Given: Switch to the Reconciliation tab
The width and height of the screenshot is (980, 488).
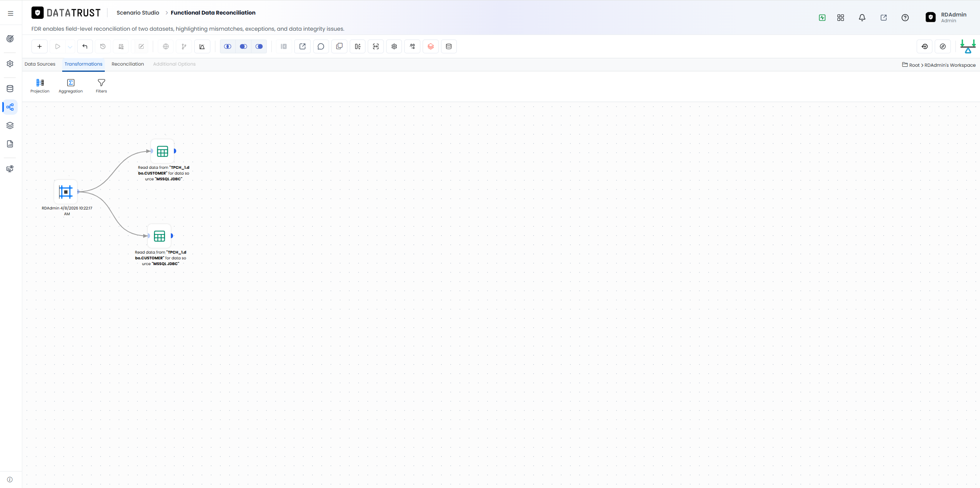Looking at the screenshot, I should click(128, 64).
